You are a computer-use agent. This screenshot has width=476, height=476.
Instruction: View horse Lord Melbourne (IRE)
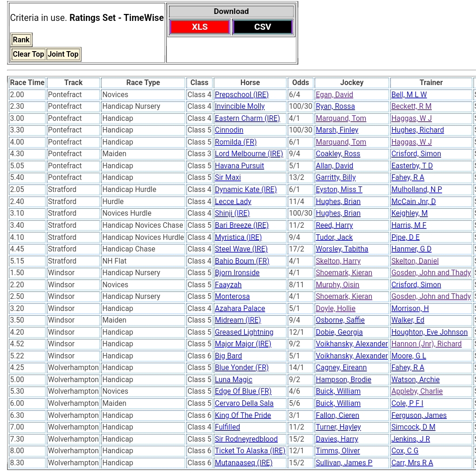pyautogui.click(x=248, y=154)
